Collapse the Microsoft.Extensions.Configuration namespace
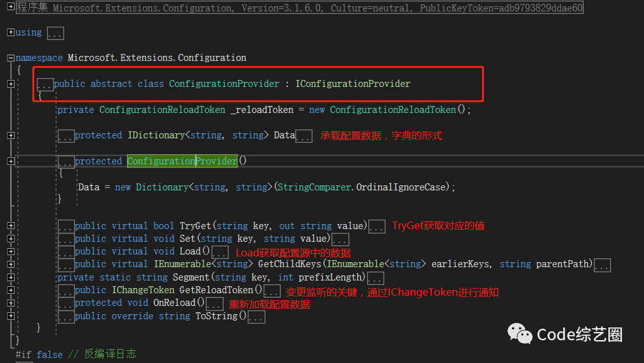This screenshot has height=363, width=644. [11, 58]
